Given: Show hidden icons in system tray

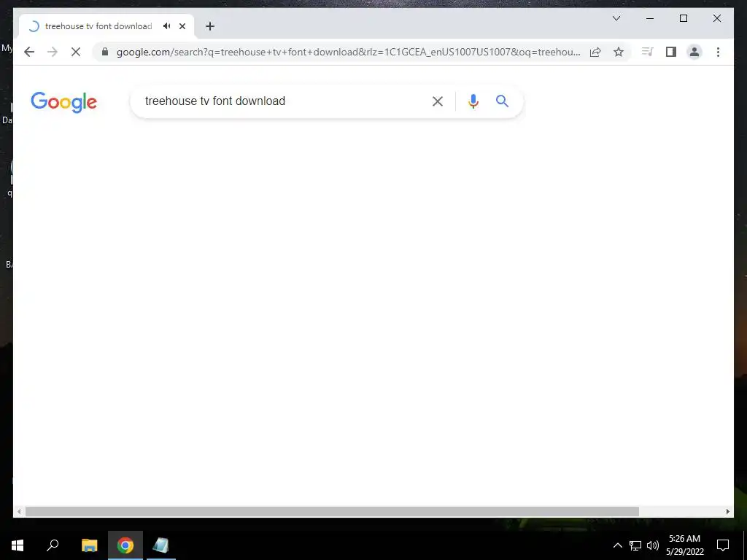Looking at the screenshot, I should (617, 545).
